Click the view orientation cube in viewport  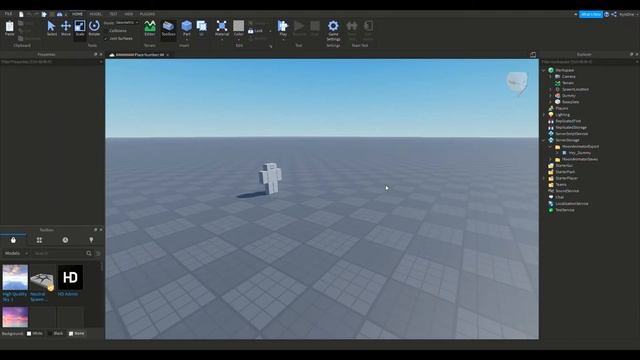pos(517,82)
